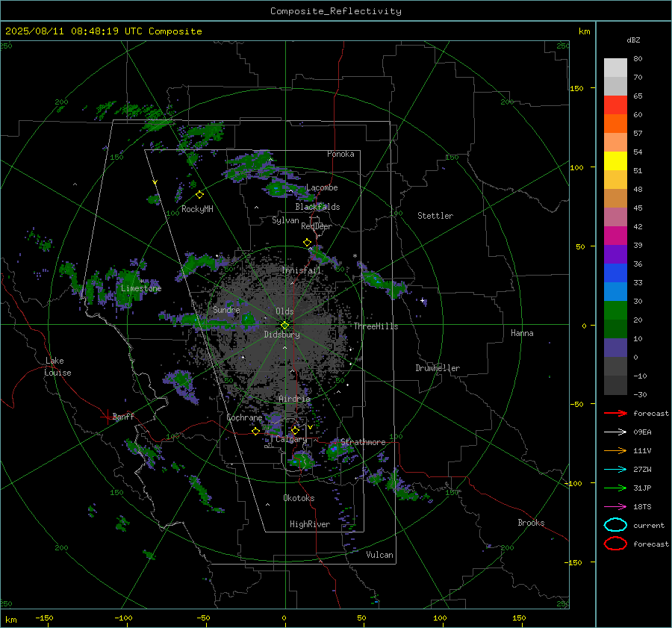Click the orange 111V arrow icon

click(x=615, y=450)
